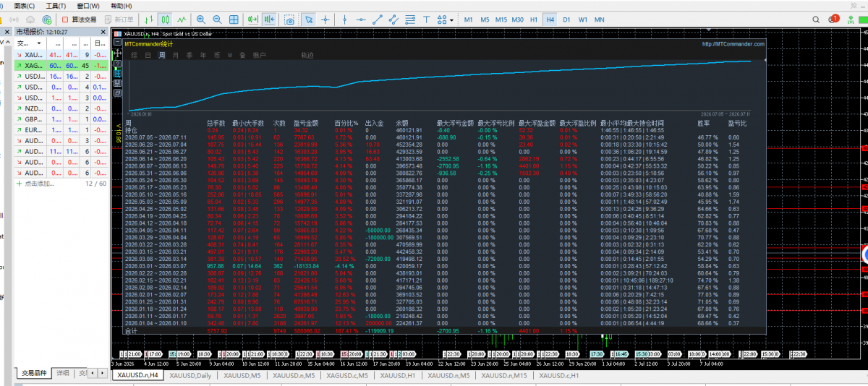This screenshot has height=386, width=868.
Task: Toggle the chart shift button
Action: point(269,20)
